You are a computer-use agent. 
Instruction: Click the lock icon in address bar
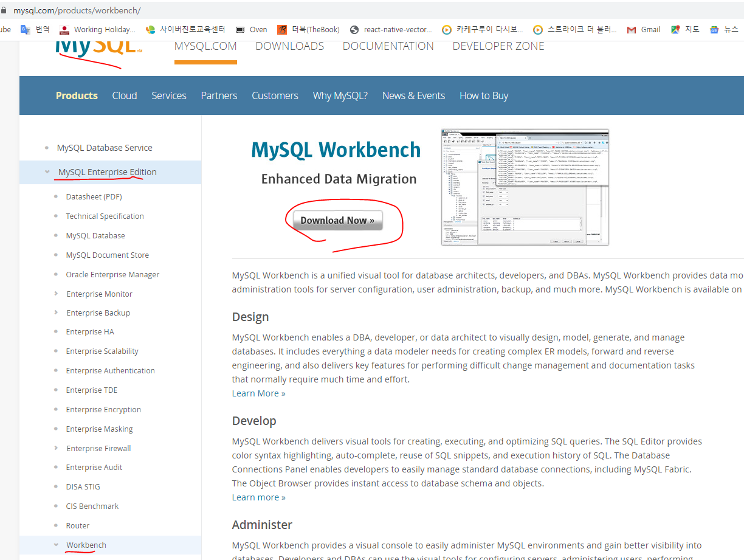coord(4,10)
